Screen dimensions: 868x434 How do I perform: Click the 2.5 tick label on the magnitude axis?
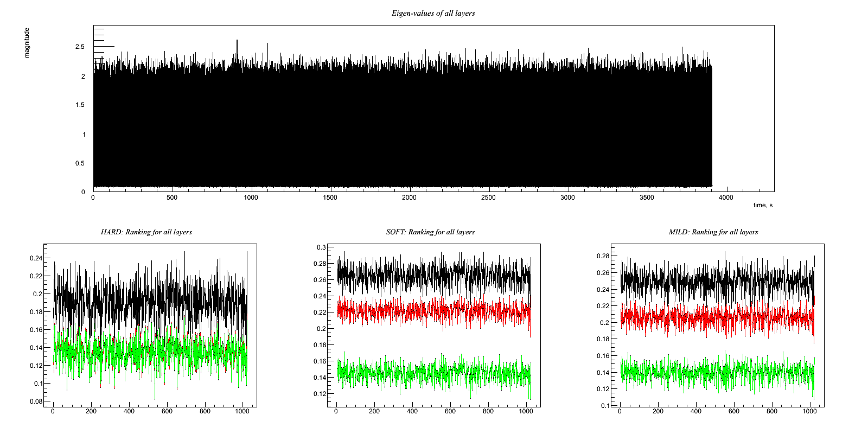pyautogui.click(x=80, y=47)
